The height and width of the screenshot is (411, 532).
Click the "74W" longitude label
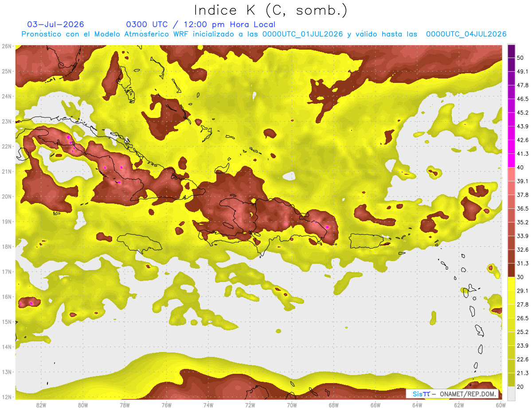208,405
